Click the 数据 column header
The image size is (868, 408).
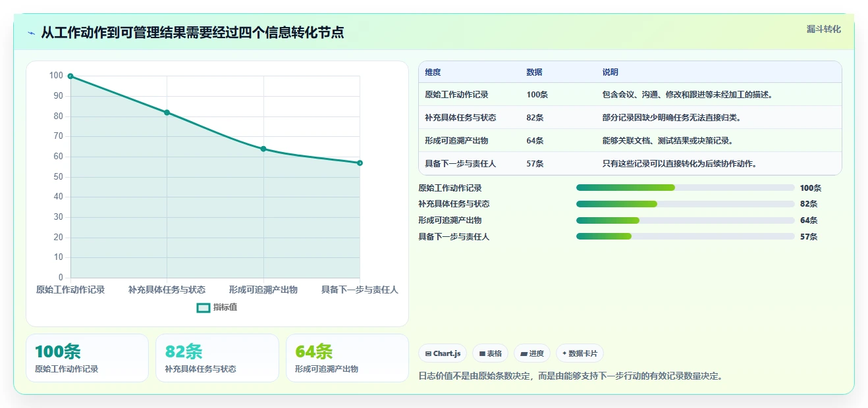pos(534,72)
